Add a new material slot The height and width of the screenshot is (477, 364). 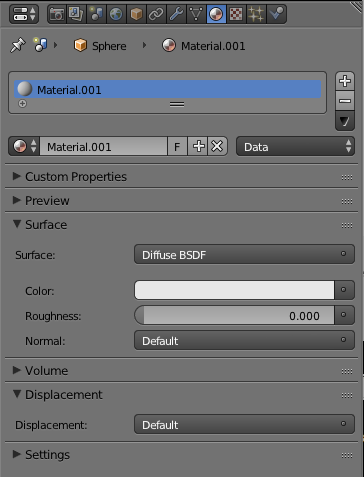click(345, 81)
